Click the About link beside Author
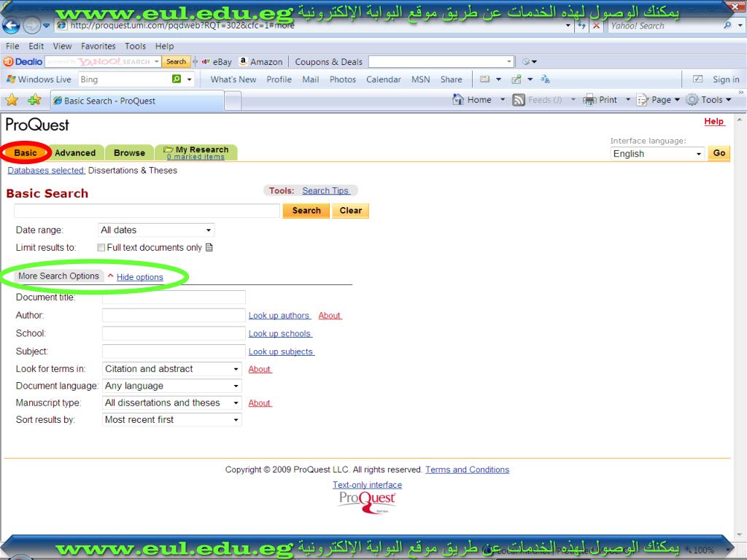Screen dimensions: 747x560 pyautogui.click(x=330, y=316)
